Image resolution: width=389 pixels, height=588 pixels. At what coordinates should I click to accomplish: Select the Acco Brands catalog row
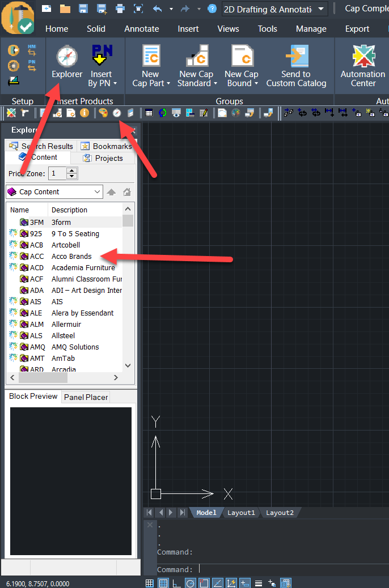click(65, 257)
